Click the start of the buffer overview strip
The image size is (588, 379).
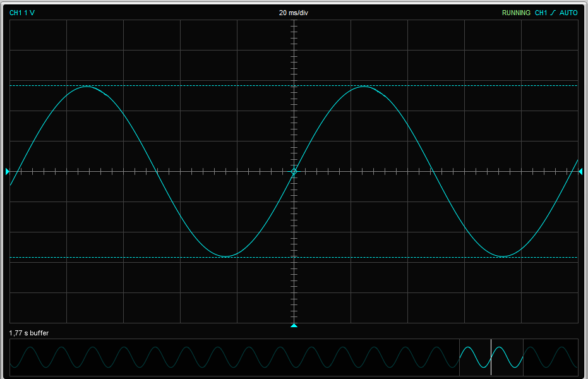coord(13,357)
